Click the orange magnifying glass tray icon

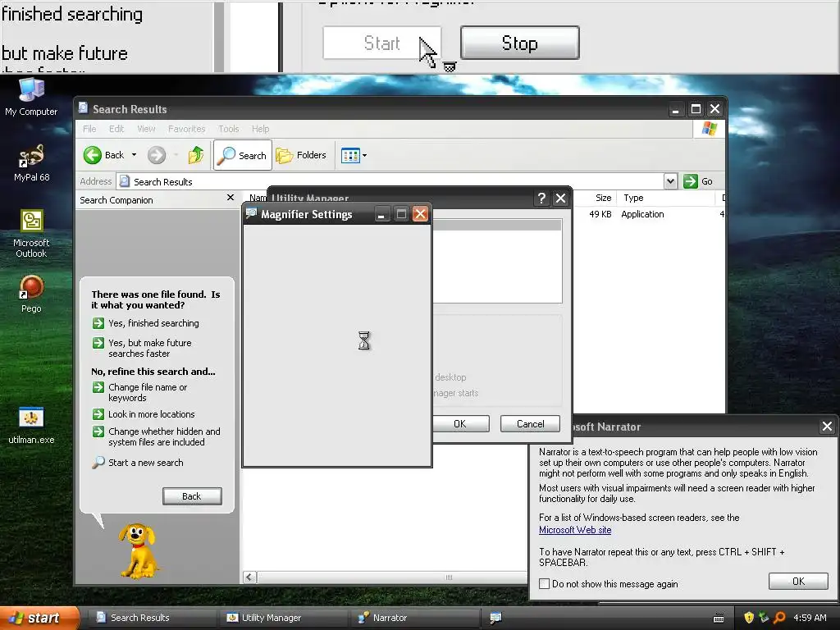pos(779,618)
